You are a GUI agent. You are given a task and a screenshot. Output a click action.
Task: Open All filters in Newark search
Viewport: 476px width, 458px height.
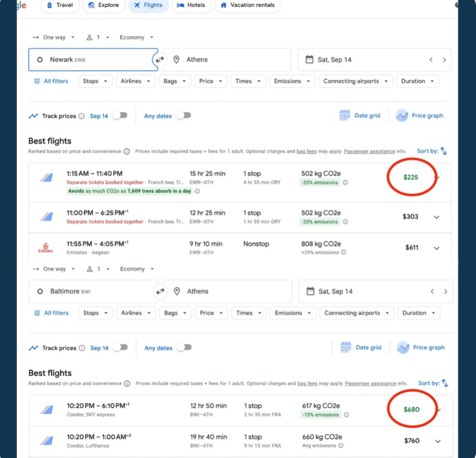[51, 81]
